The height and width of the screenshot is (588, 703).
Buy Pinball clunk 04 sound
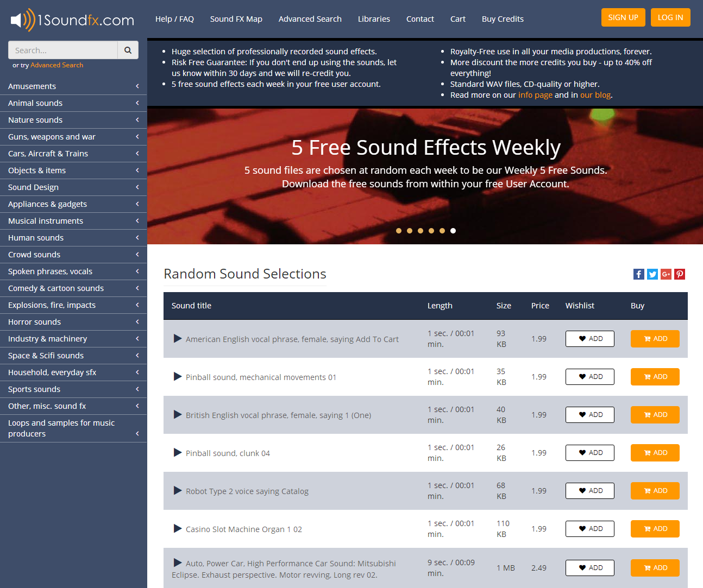(x=655, y=453)
